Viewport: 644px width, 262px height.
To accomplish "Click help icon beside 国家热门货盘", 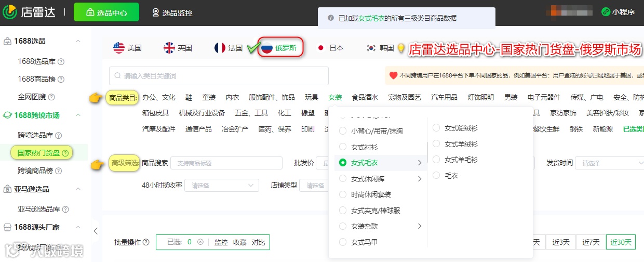I will click(x=65, y=153).
